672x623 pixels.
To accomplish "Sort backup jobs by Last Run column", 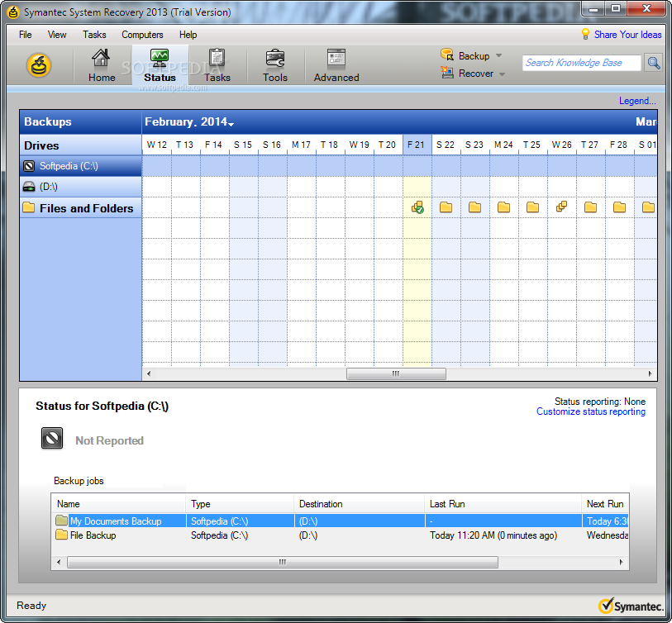I will [503, 504].
